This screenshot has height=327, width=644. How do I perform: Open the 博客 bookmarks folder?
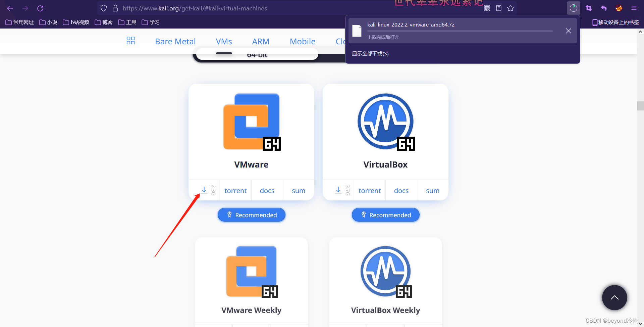tap(104, 22)
